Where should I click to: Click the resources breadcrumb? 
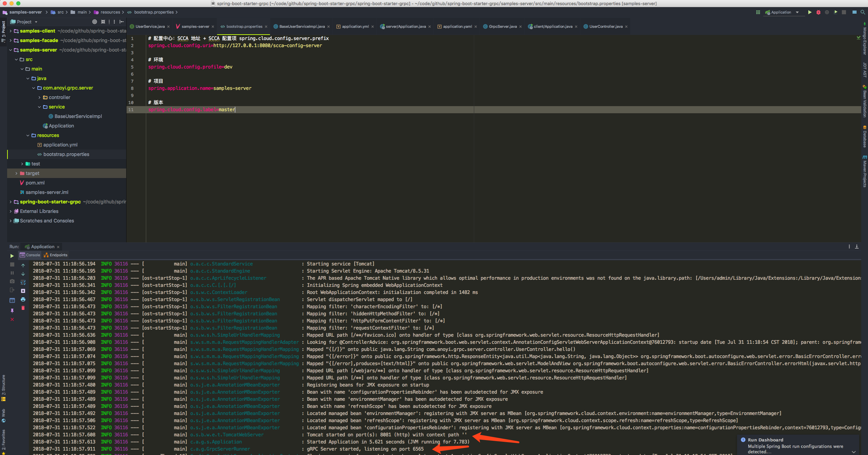110,12
